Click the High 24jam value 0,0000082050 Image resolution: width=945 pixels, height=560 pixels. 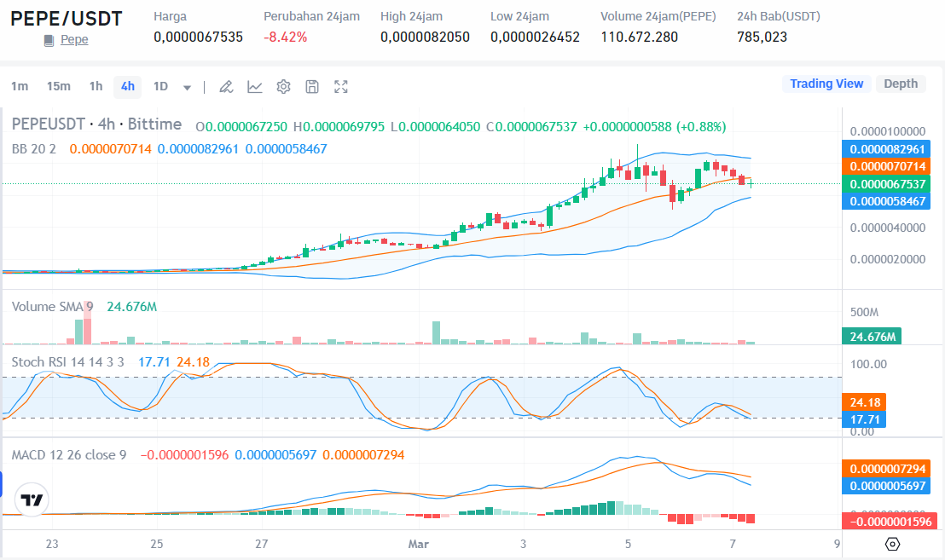point(425,38)
